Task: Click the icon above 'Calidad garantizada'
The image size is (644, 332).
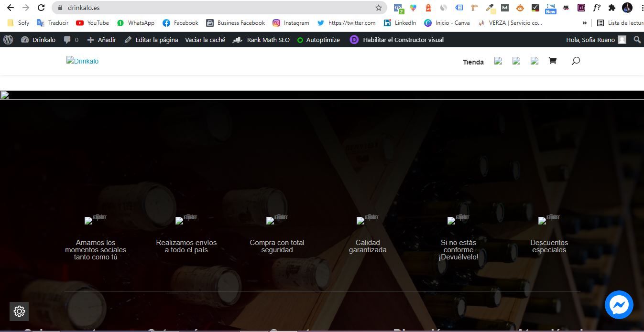Action: [x=368, y=219]
